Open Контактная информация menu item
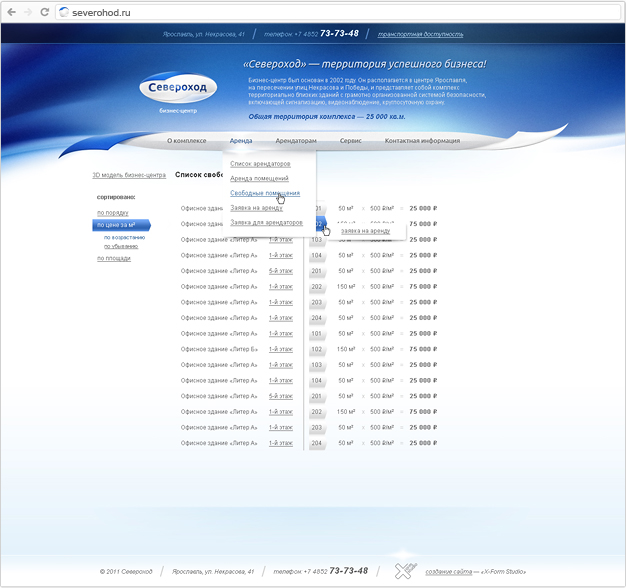The image size is (626, 588). click(x=422, y=141)
